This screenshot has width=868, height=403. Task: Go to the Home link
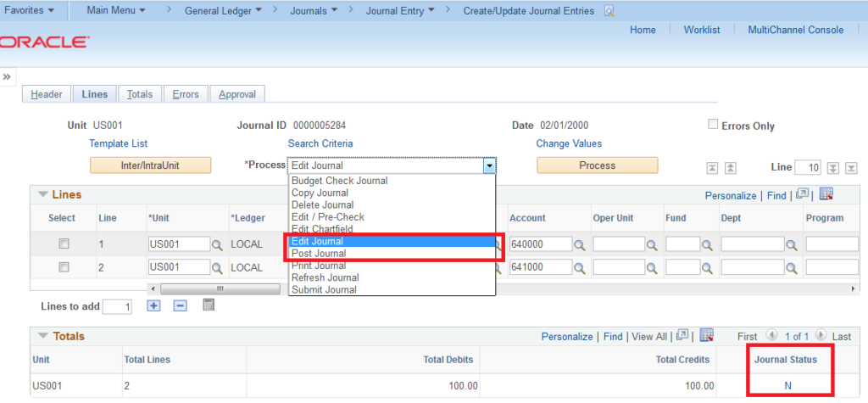click(x=643, y=30)
